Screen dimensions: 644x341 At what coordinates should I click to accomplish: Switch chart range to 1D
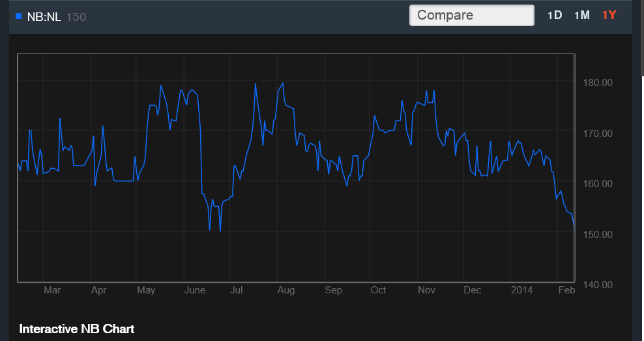tap(554, 15)
